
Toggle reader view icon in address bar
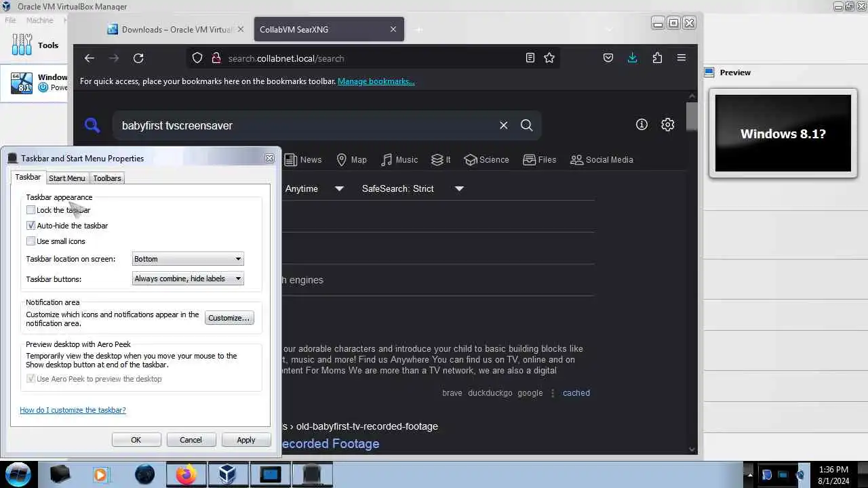(530, 58)
